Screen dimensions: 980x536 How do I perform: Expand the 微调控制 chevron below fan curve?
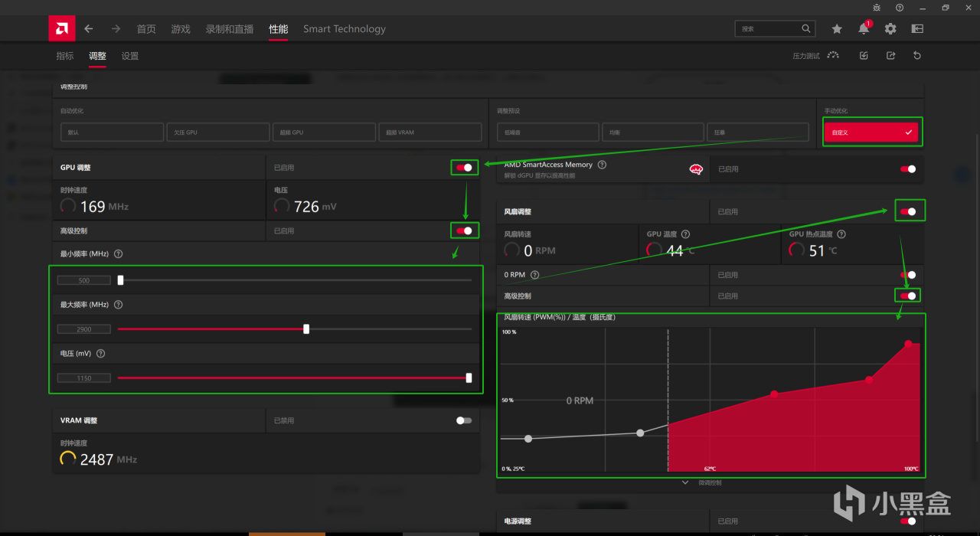click(685, 483)
